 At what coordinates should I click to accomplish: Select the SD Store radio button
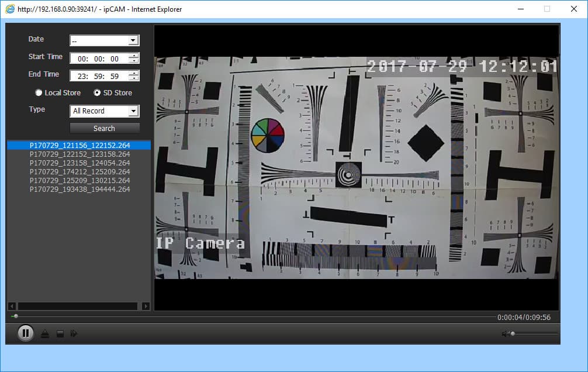pos(97,92)
